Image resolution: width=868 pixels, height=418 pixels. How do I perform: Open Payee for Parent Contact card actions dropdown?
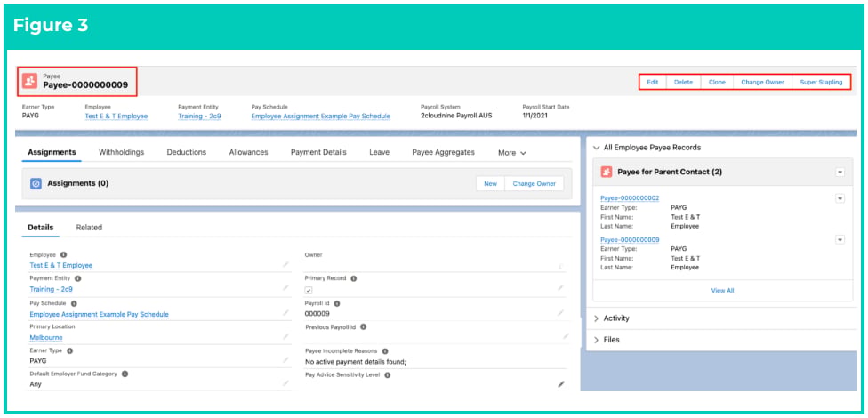(840, 173)
